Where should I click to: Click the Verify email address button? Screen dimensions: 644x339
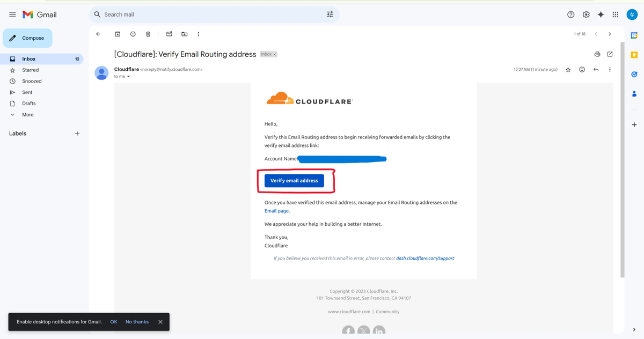[294, 181]
